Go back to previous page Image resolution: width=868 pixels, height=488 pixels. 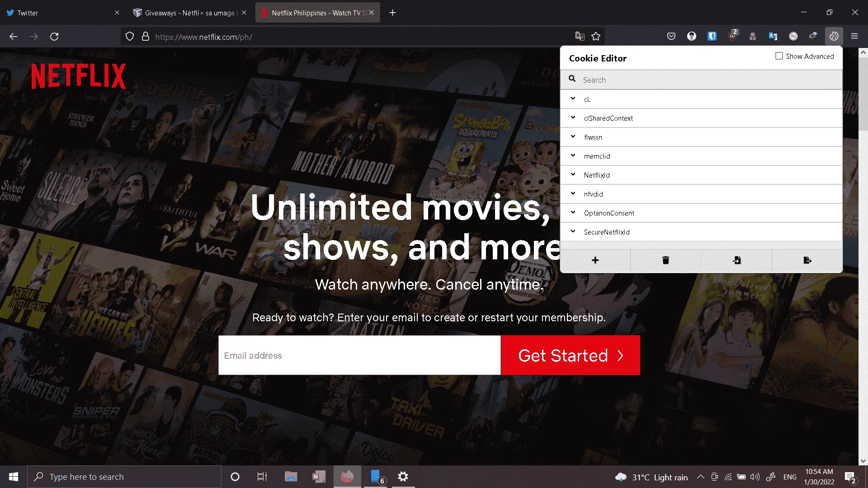point(14,37)
